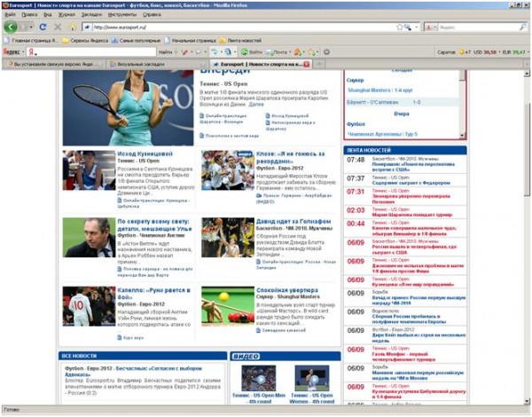Click the Firefox icon in title bar
The width and height of the screenshot is (532, 417).
coord(5,5)
